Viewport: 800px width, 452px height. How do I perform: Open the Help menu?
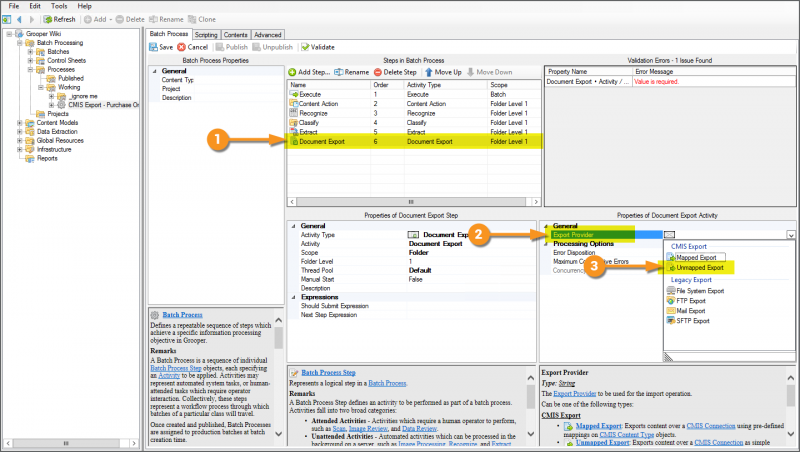pyautogui.click(x=84, y=6)
